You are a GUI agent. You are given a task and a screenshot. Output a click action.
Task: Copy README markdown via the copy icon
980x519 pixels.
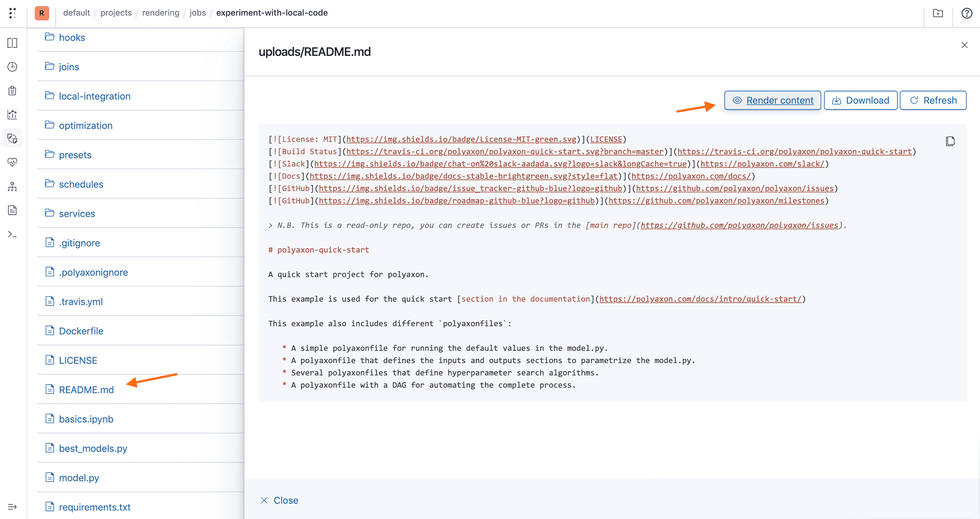[951, 141]
